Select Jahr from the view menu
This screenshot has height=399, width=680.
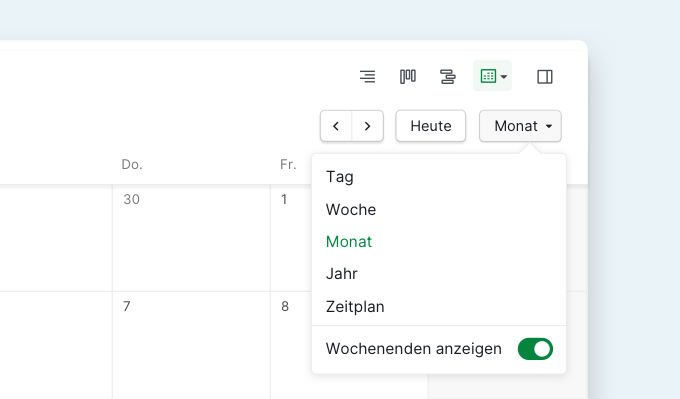pyautogui.click(x=439, y=274)
